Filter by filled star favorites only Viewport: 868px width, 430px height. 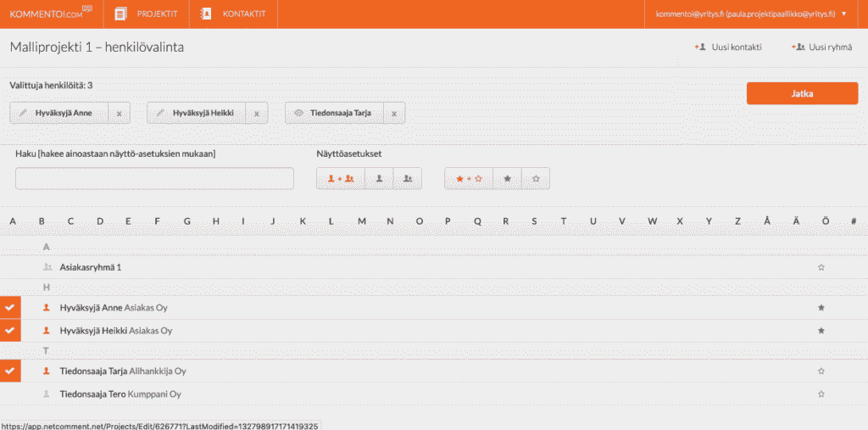point(507,179)
